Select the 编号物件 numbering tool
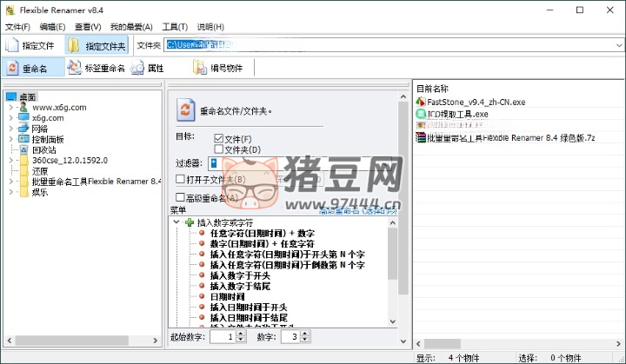 point(199,68)
